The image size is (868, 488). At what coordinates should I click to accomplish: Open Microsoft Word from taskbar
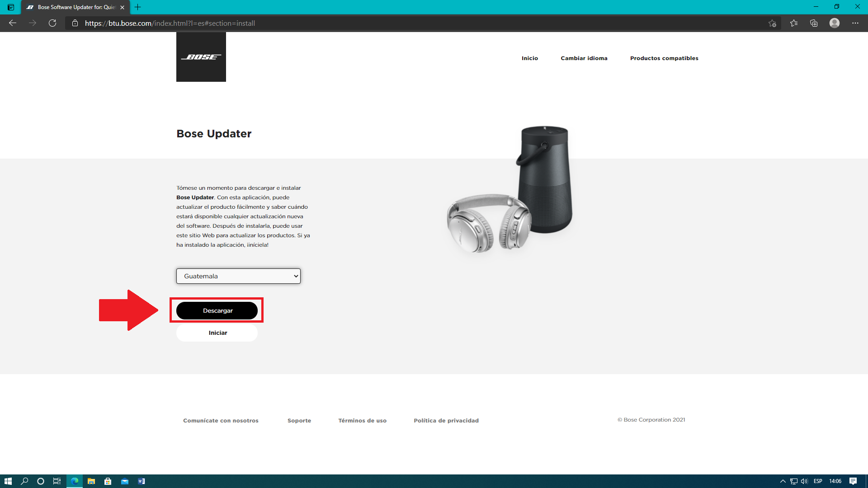[x=142, y=481]
